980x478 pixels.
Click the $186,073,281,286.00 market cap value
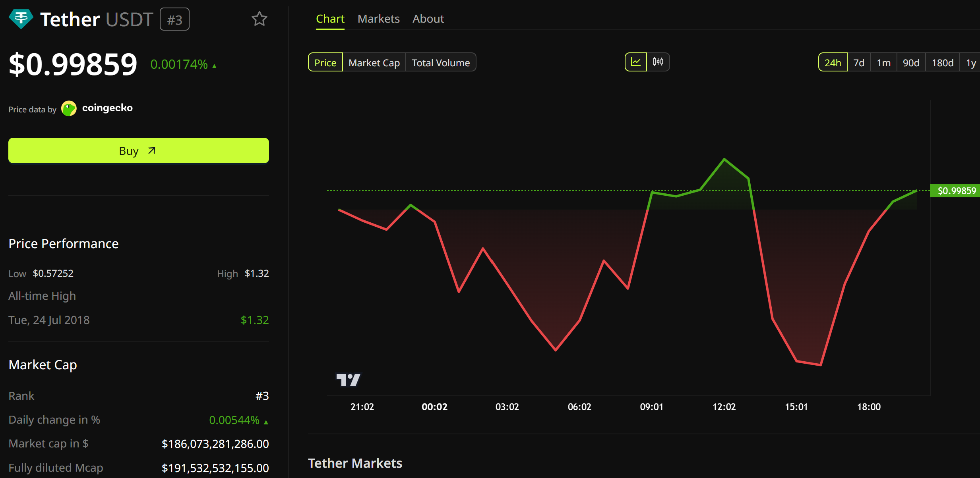point(215,444)
